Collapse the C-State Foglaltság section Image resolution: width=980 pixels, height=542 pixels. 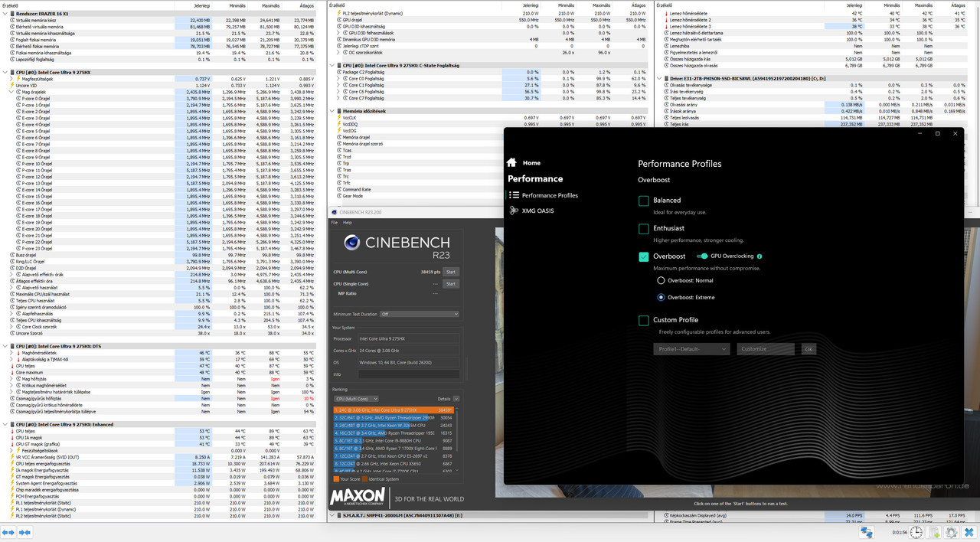pos(332,66)
